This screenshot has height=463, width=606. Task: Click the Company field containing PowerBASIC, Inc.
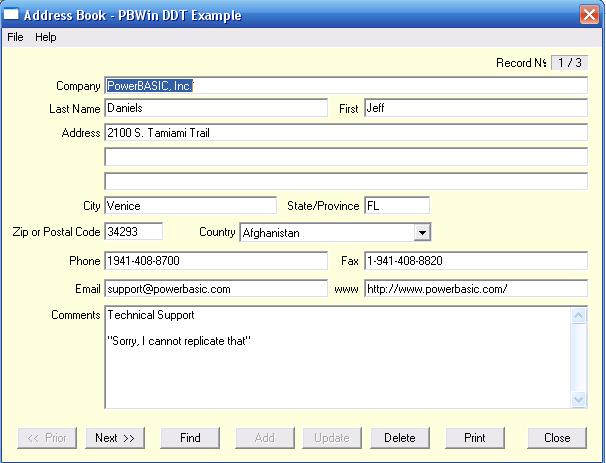click(x=346, y=85)
